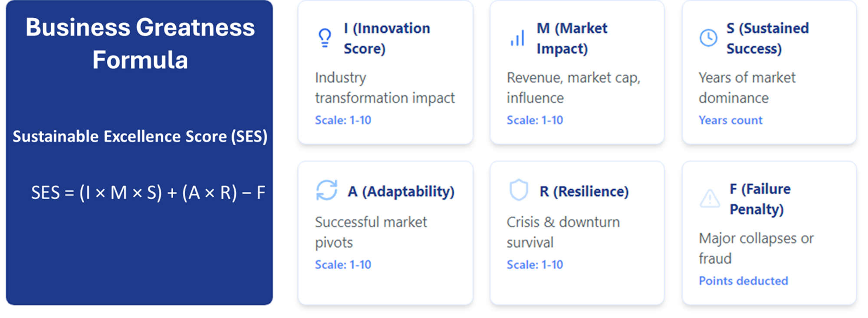This screenshot has width=868, height=318.
Task: Click the refresh arrows Adaptability icon
Action: (326, 190)
